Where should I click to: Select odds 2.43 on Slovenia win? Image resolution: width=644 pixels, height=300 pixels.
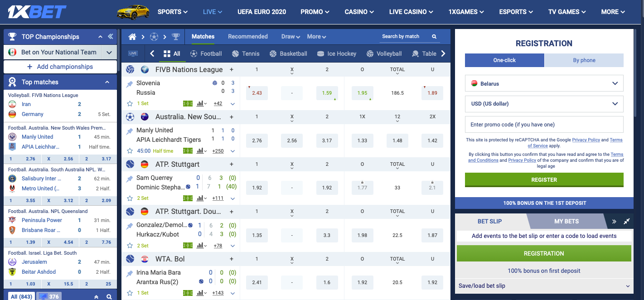[x=257, y=93]
